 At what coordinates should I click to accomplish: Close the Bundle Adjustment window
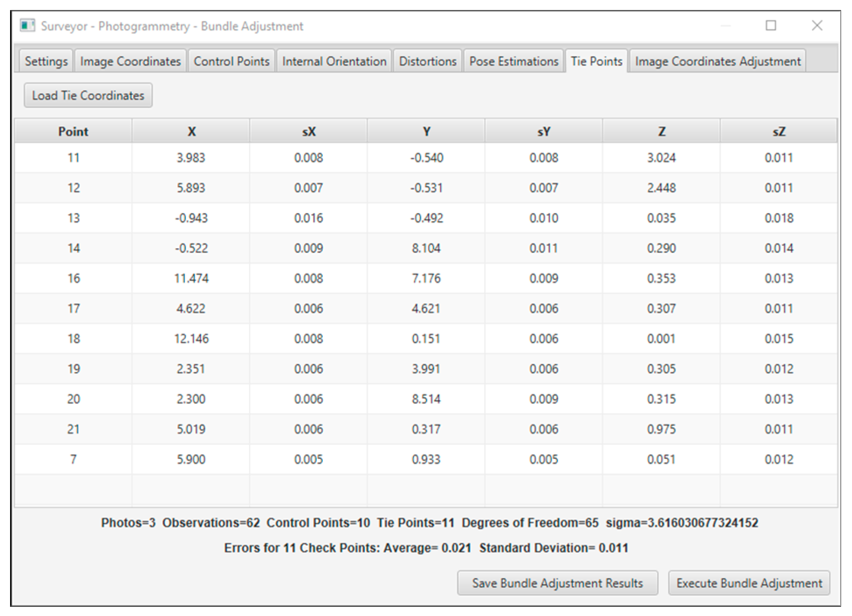[x=816, y=25]
